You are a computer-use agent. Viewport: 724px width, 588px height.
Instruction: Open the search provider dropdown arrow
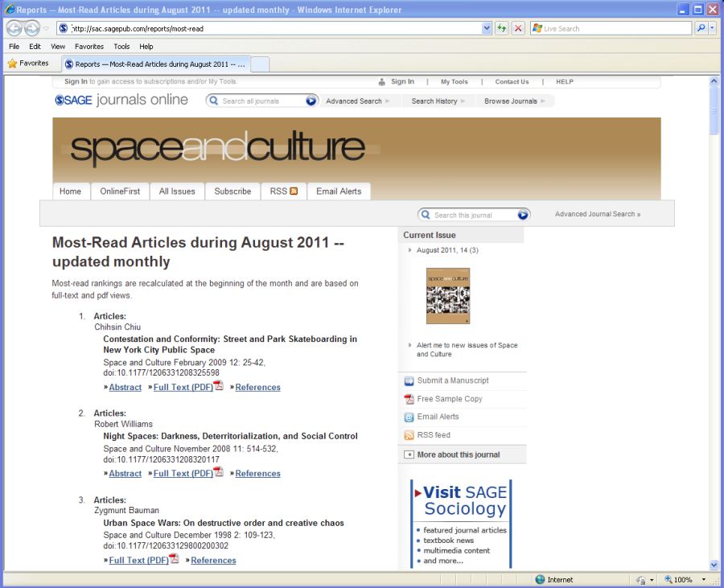tap(712, 28)
